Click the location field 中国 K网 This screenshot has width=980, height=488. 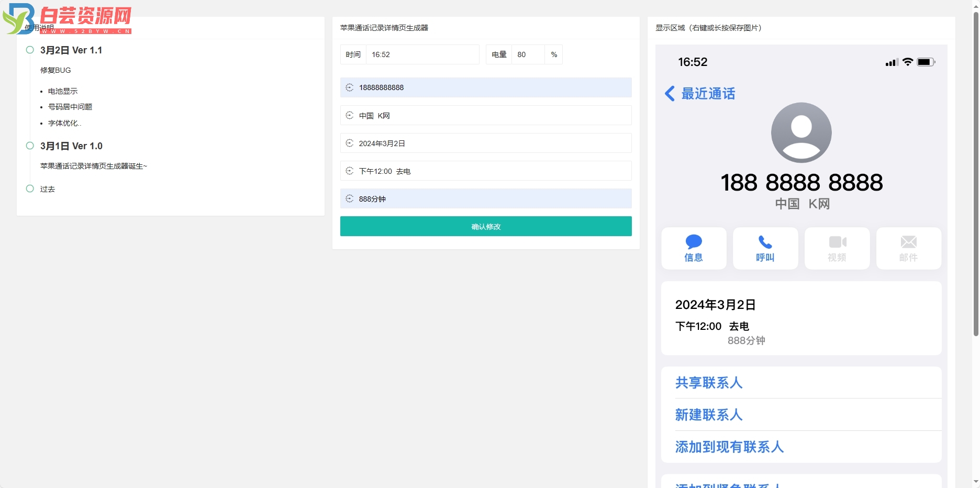click(486, 115)
